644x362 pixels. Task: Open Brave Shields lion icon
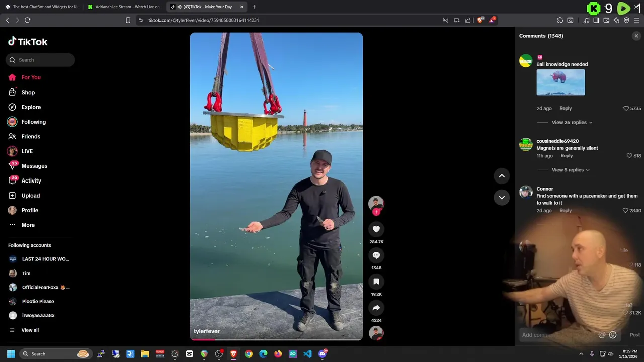(x=480, y=20)
